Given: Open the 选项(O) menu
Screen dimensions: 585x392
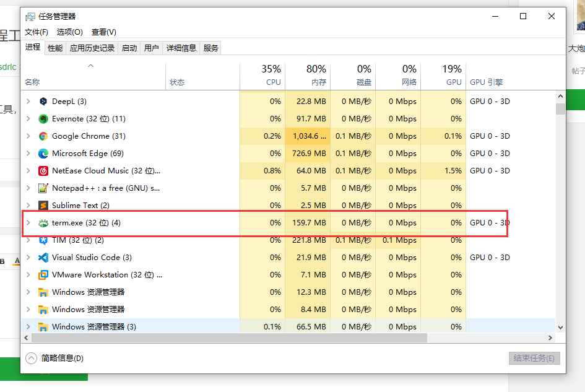Looking at the screenshot, I should tap(69, 32).
